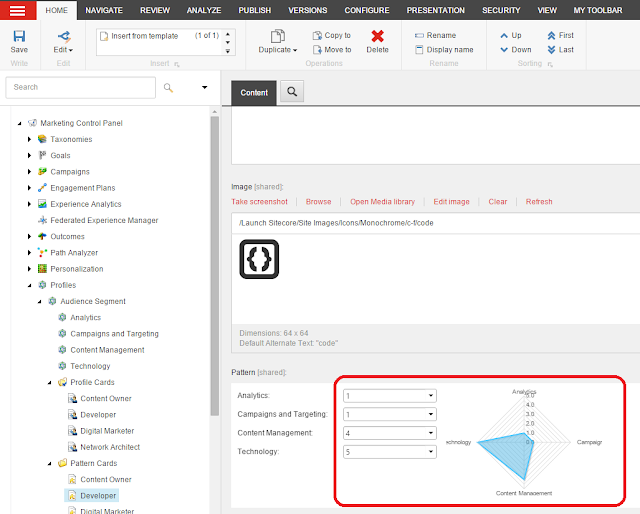Click the Clear image link
The image size is (640, 514).
pos(498,202)
